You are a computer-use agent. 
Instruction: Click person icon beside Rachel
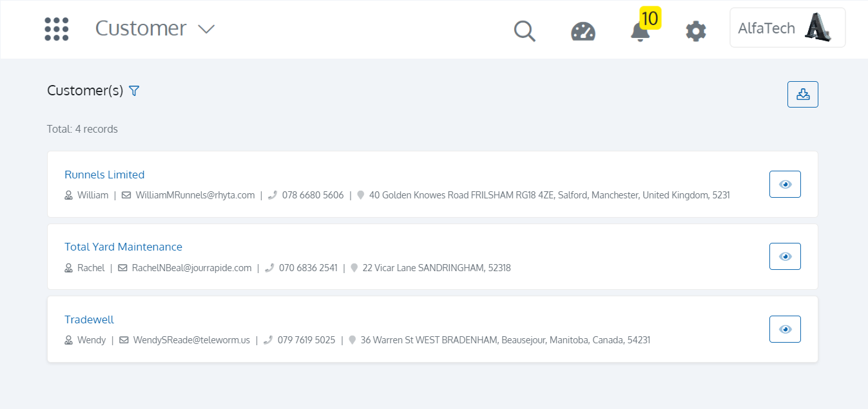(x=68, y=268)
